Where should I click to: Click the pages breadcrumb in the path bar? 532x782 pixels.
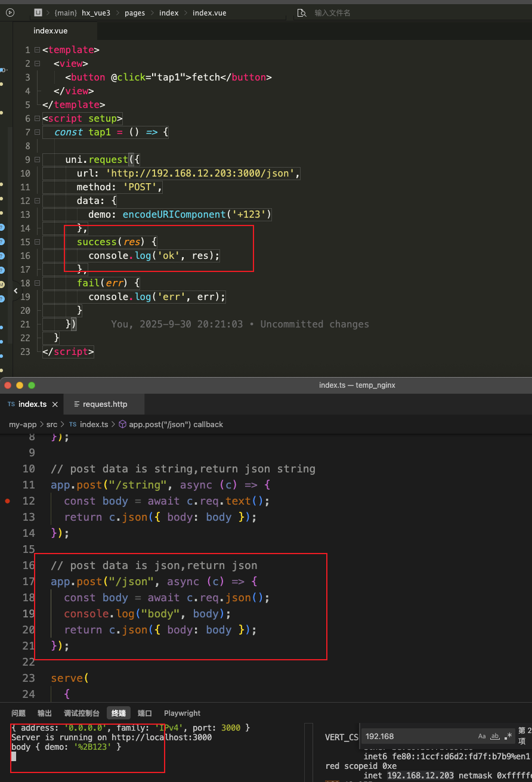[135, 13]
